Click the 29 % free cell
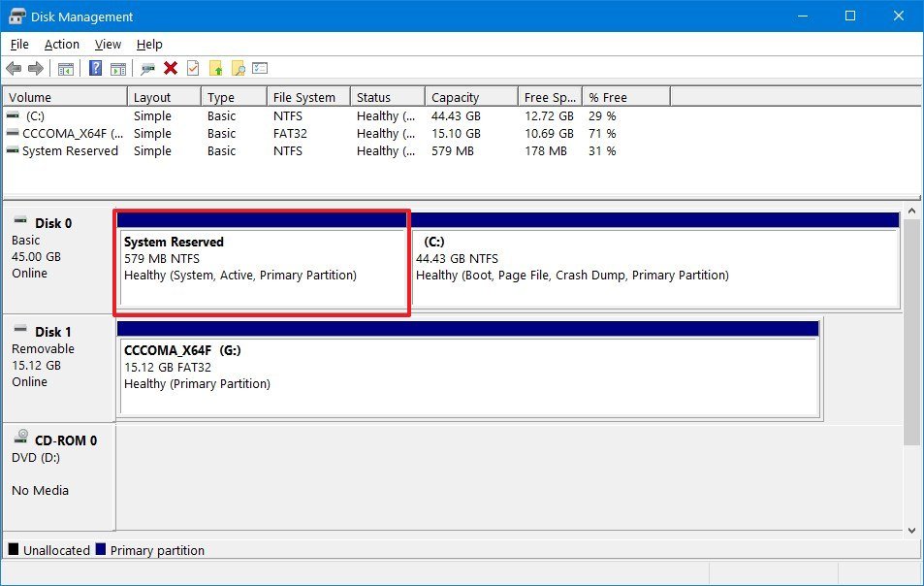The width and height of the screenshot is (924, 586). pyautogui.click(x=602, y=116)
